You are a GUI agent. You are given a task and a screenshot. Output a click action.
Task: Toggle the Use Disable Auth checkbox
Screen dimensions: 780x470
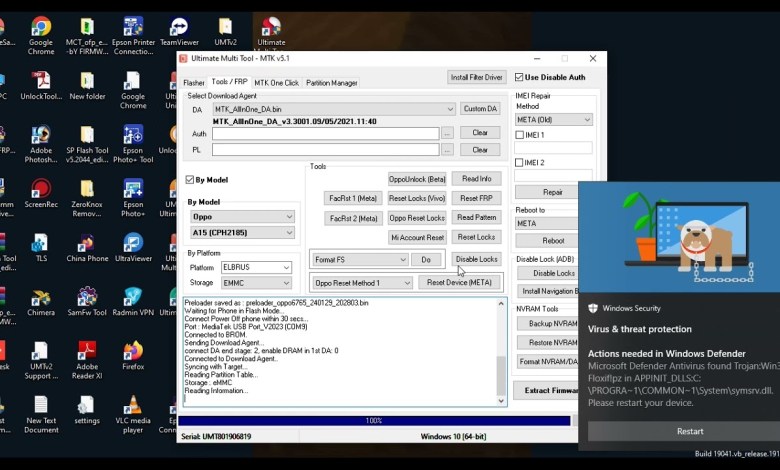pos(520,77)
